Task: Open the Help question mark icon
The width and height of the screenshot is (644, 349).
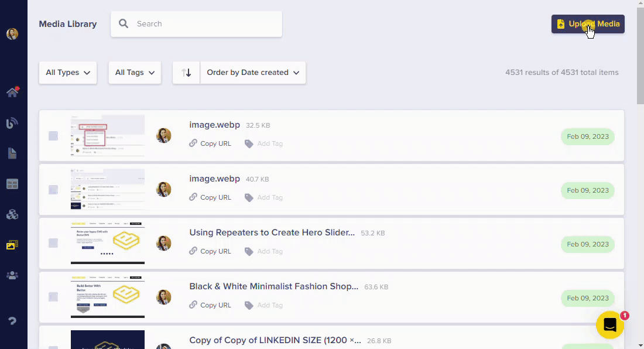Action: pyautogui.click(x=12, y=321)
